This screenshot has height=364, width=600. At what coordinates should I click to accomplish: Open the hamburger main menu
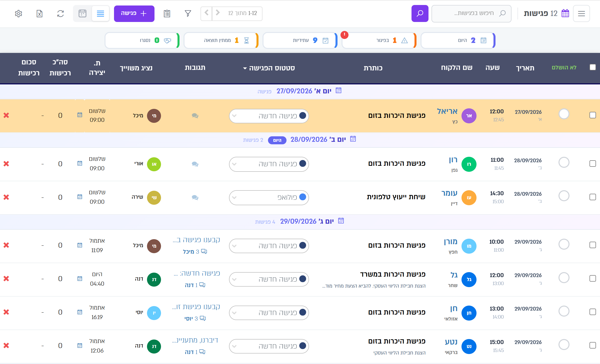(581, 13)
